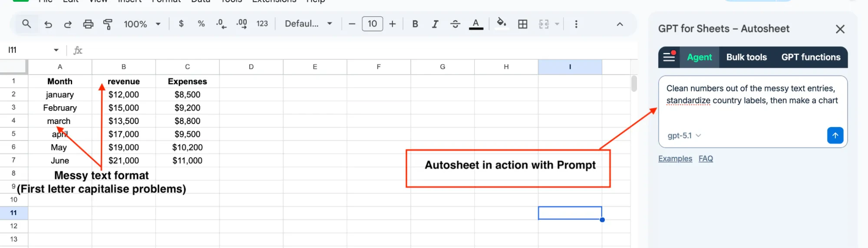Select the cell containing 'June'
The height and width of the screenshot is (248, 868).
coord(60,160)
